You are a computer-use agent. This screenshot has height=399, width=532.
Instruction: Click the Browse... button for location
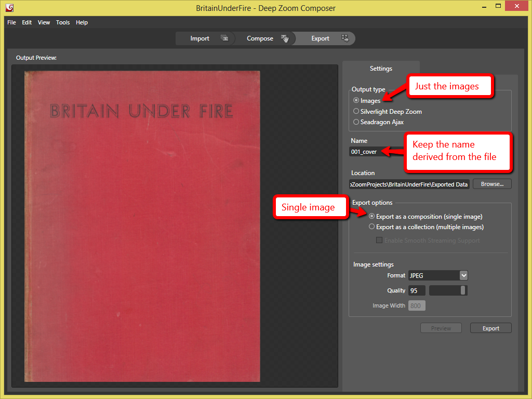[492, 184]
